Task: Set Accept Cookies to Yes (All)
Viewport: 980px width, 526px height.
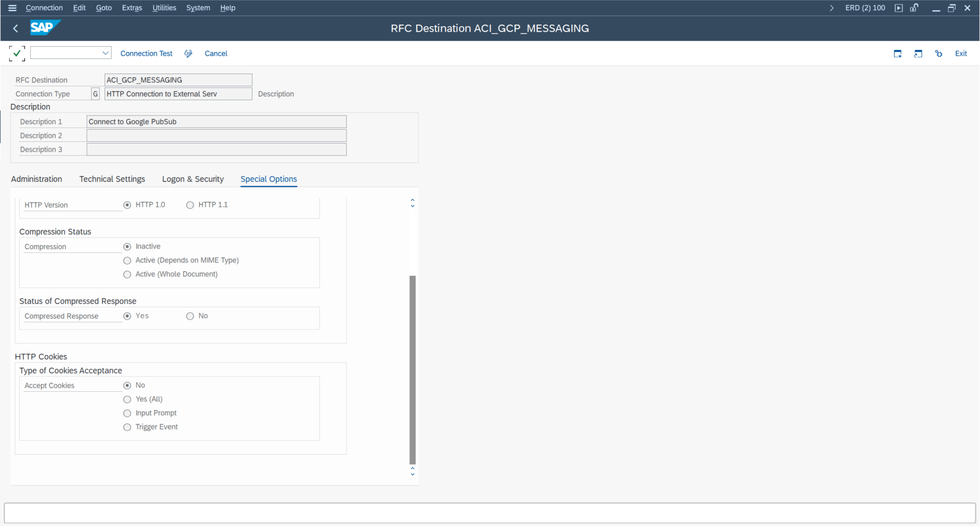Action: [127, 399]
